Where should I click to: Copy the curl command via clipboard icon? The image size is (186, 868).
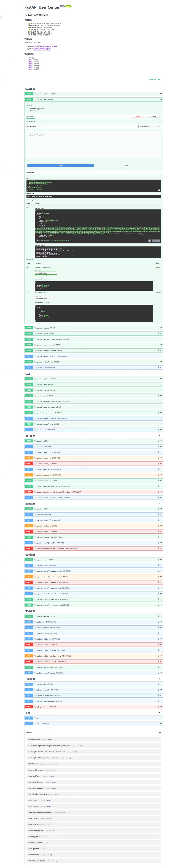click(x=159, y=190)
